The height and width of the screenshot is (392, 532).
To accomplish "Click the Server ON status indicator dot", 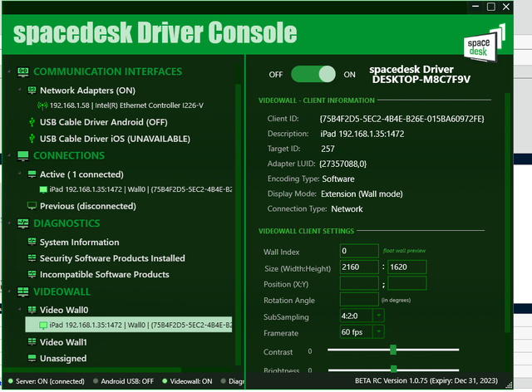I will pyautogui.click(x=11, y=381).
